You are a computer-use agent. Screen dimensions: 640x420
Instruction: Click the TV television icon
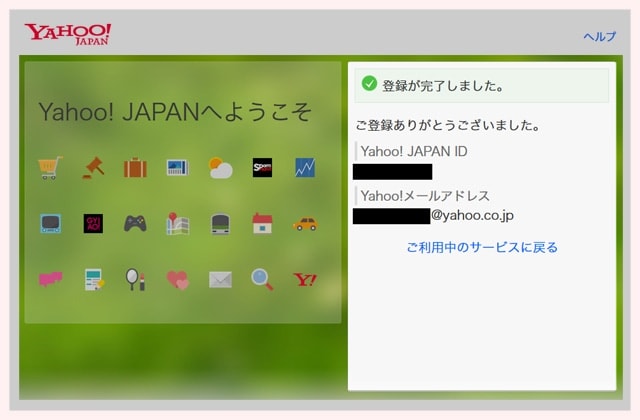[51, 224]
